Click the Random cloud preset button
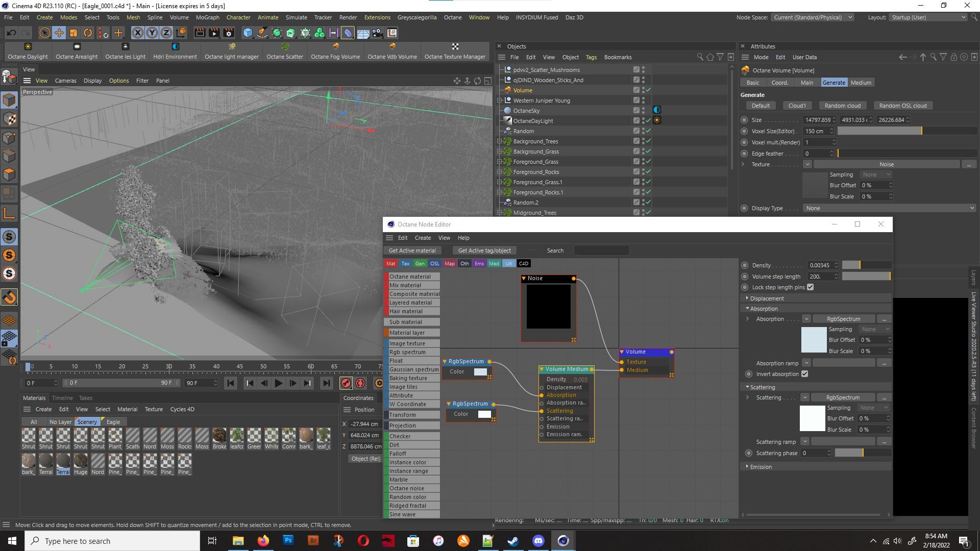Image resolution: width=980 pixels, height=551 pixels. pyautogui.click(x=842, y=106)
